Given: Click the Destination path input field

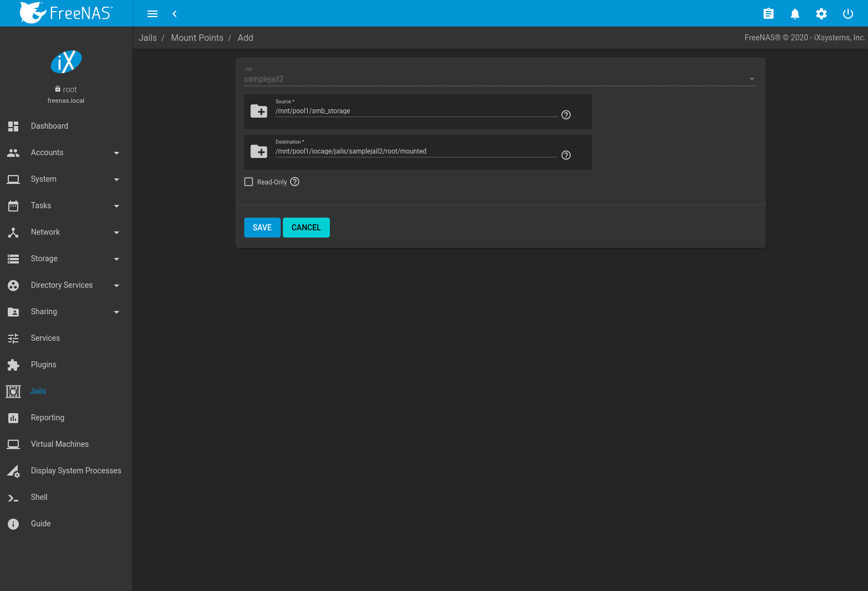Looking at the screenshot, I should pos(415,151).
